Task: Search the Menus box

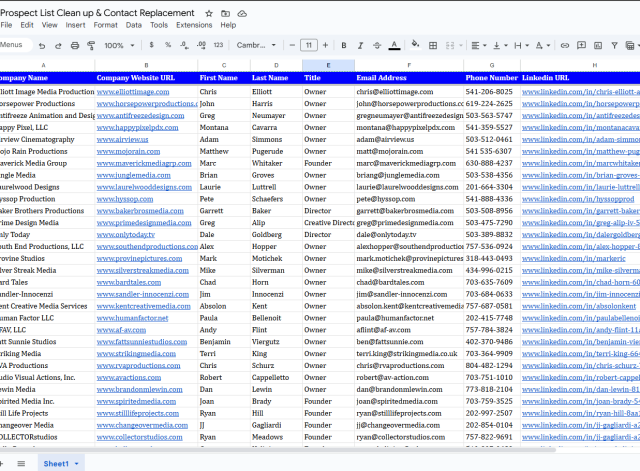Action: [x=14, y=45]
